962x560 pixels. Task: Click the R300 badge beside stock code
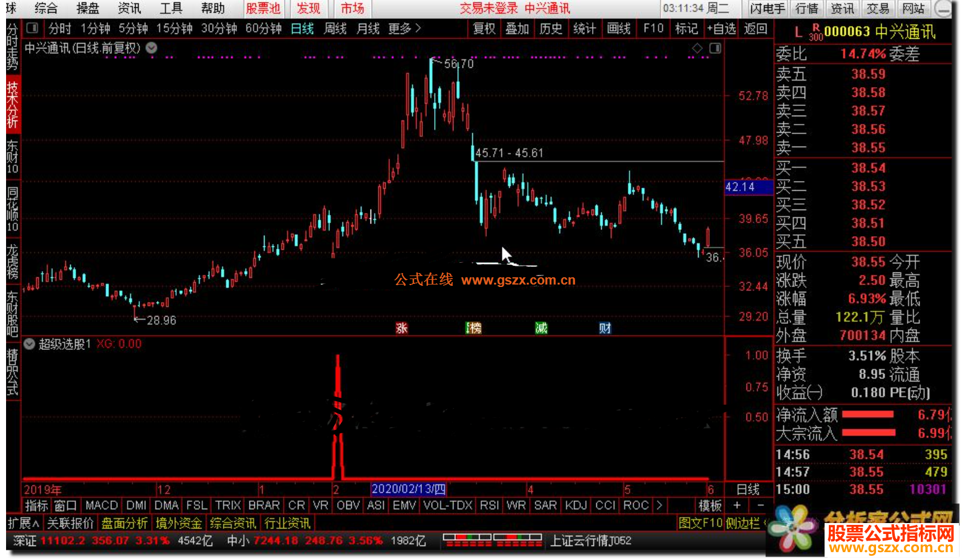click(x=815, y=33)
